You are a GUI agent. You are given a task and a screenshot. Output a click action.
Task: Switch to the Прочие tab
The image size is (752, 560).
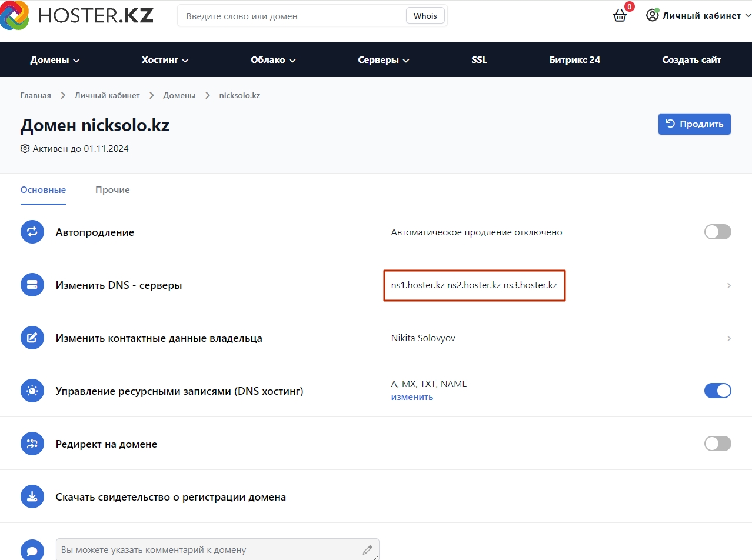112,190
